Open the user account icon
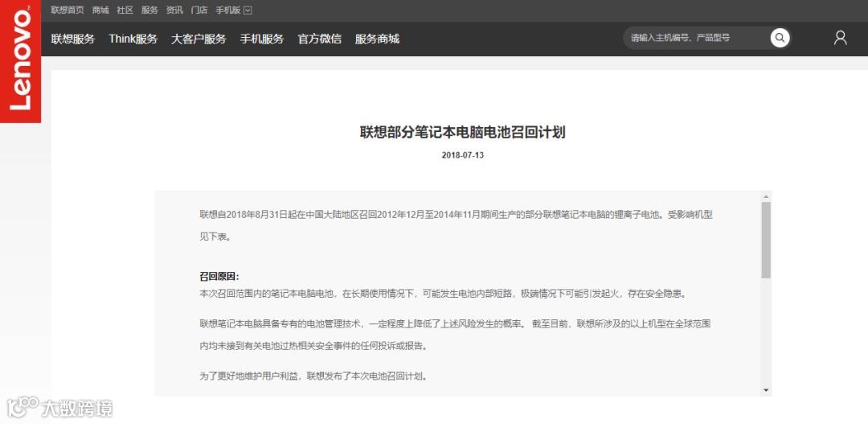This screenshot has height=424, width=868. [x=841, y=38]
